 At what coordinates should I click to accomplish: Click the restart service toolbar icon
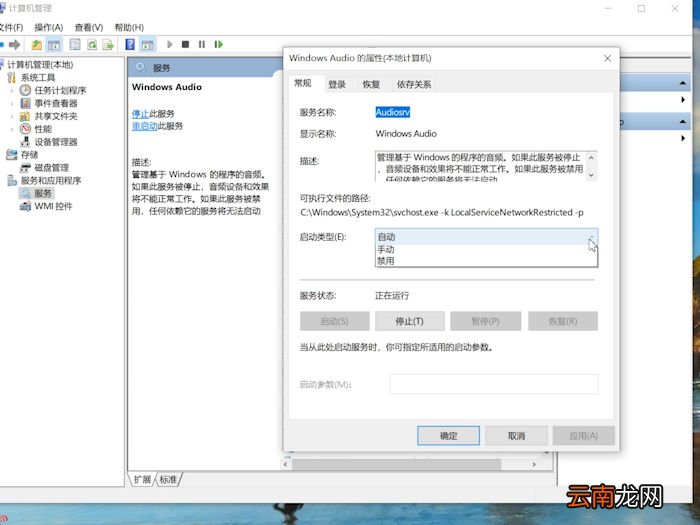[x=218, y=44]
